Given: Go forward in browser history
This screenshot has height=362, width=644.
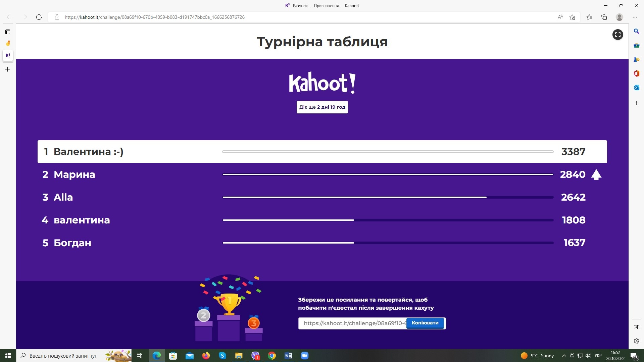Looking at the screenshot, I should pos(24,17).
